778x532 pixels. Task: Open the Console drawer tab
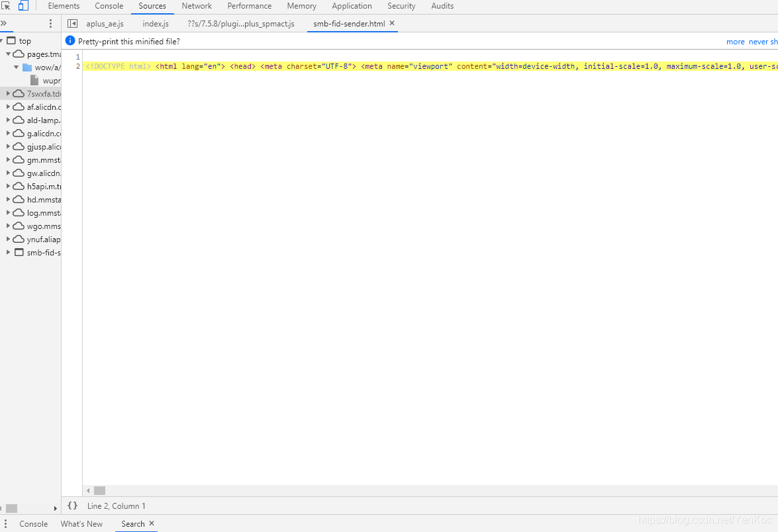pyautogui.click(x=34, y=524)
